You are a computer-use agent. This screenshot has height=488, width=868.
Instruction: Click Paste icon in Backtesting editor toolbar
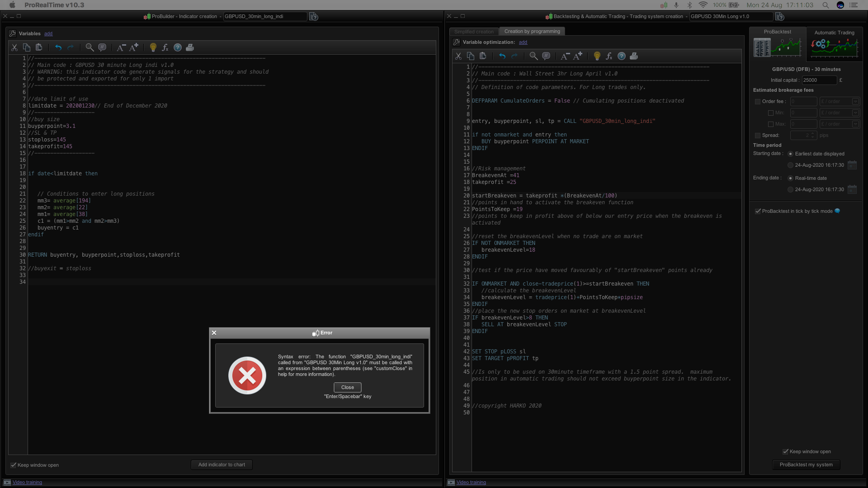tap(483, 56)
